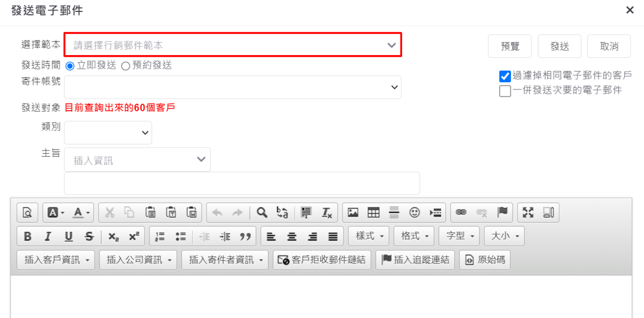The height and width of the screenshot is (318, 644).
Task: Toggle bold formatting
Action: point(27,236)
